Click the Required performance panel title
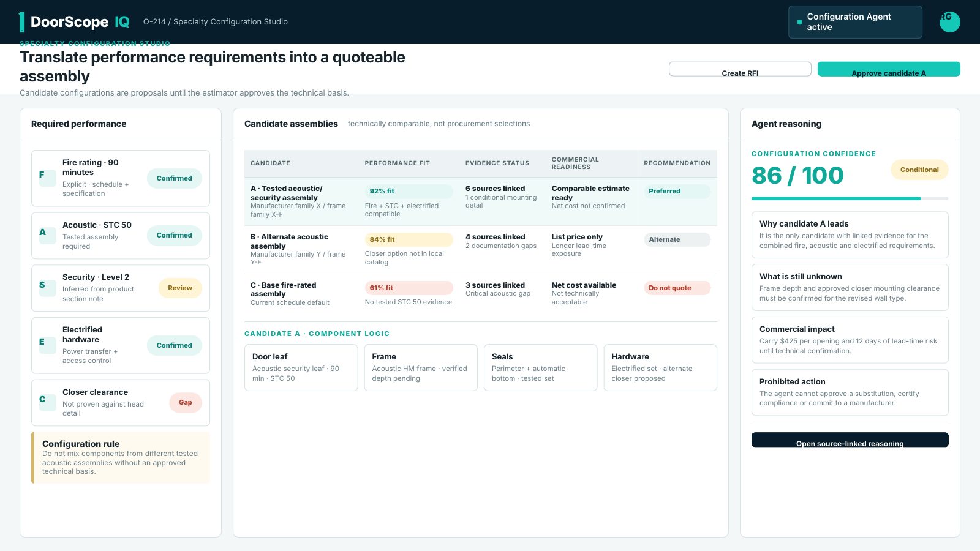The height and width of the screenshot is (551, 980). point(79,124)
